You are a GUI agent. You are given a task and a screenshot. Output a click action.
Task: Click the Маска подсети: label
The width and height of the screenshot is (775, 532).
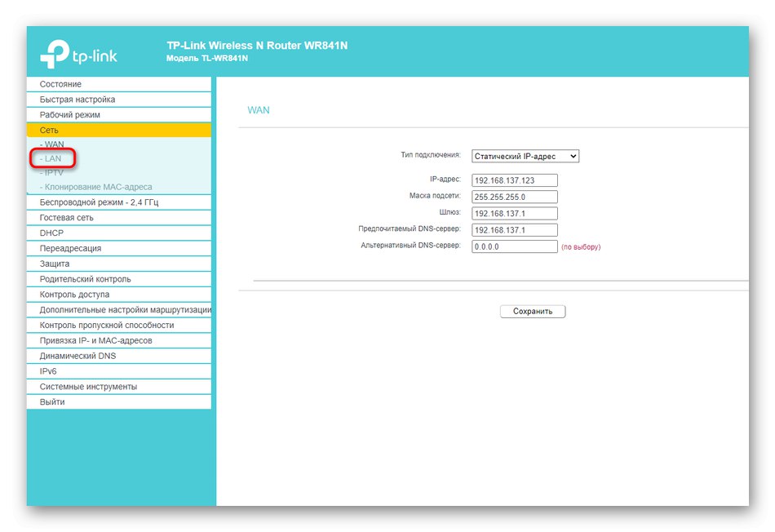(435, 195)
